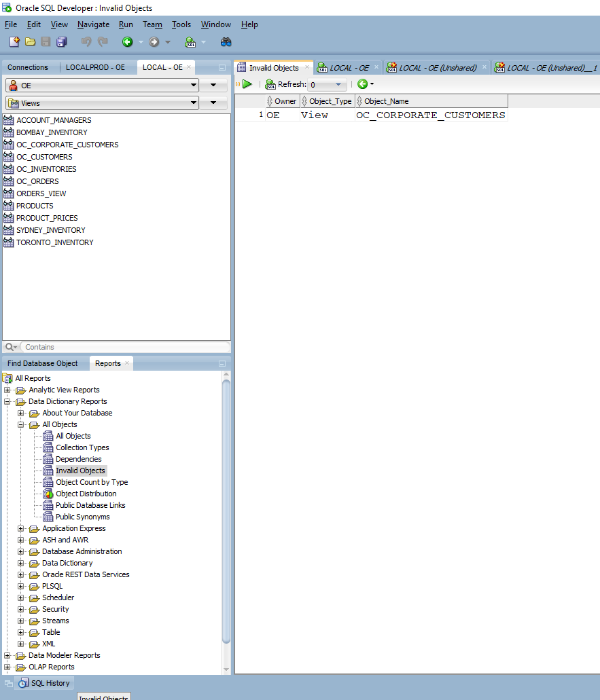600x700 pixels.
Task: Expand the Security reports folder
Action: click(x=20, y=610)
